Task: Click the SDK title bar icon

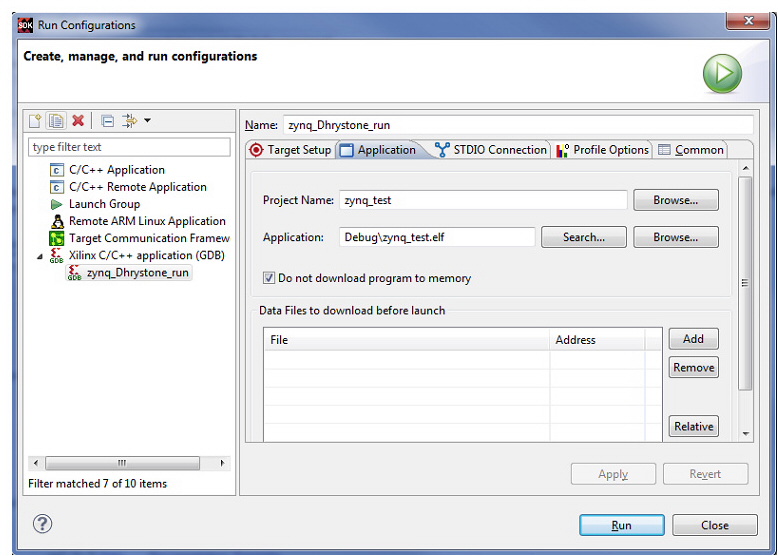Action: tap(25, 25)
